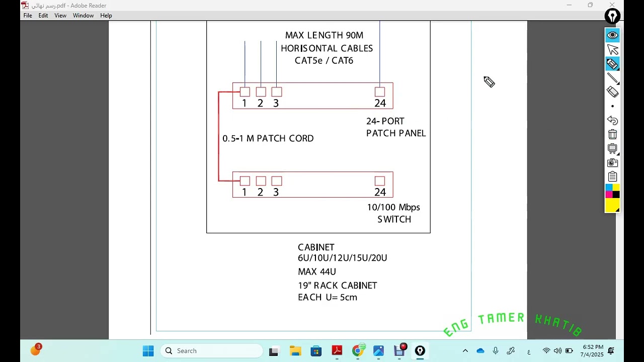Open the whiteboard easel tool
Viewport: 644px width, 362px height.
[x=612, y=149]
